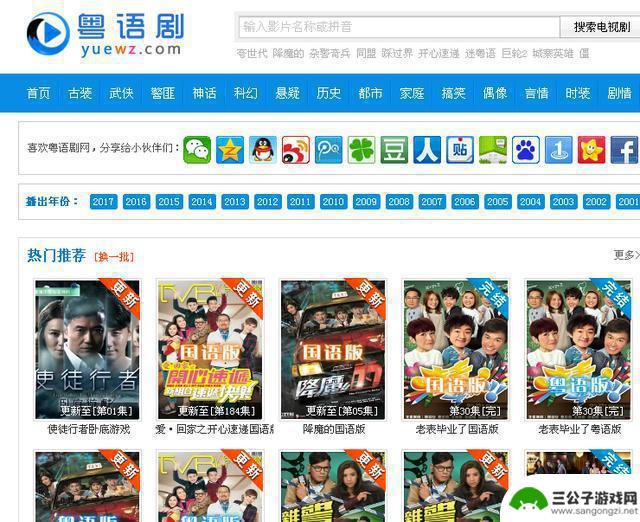Open the 时装 category
Image resolution: width=640 pixels, height=522 pixels.
(578, 93)
